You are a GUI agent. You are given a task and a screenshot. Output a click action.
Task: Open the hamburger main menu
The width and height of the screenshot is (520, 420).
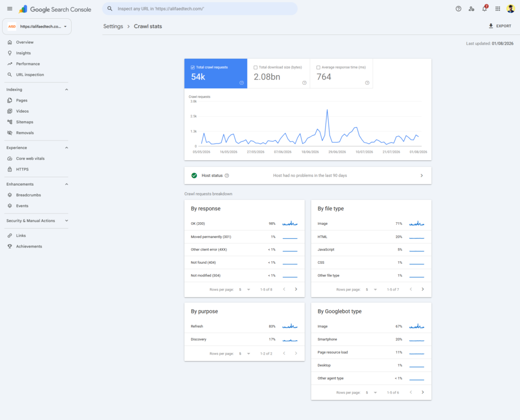[x=10, y=9]
